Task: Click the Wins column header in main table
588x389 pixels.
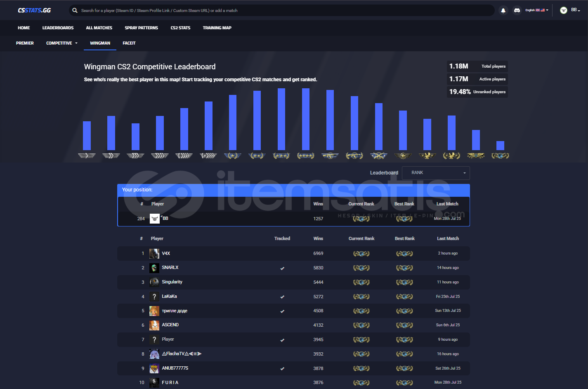Action: click(x=318, y=238)
